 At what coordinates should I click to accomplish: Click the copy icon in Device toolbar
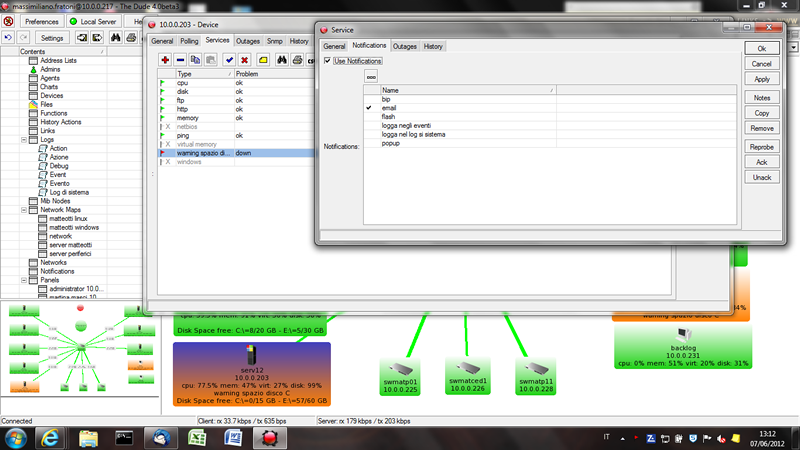coord(195,60)
